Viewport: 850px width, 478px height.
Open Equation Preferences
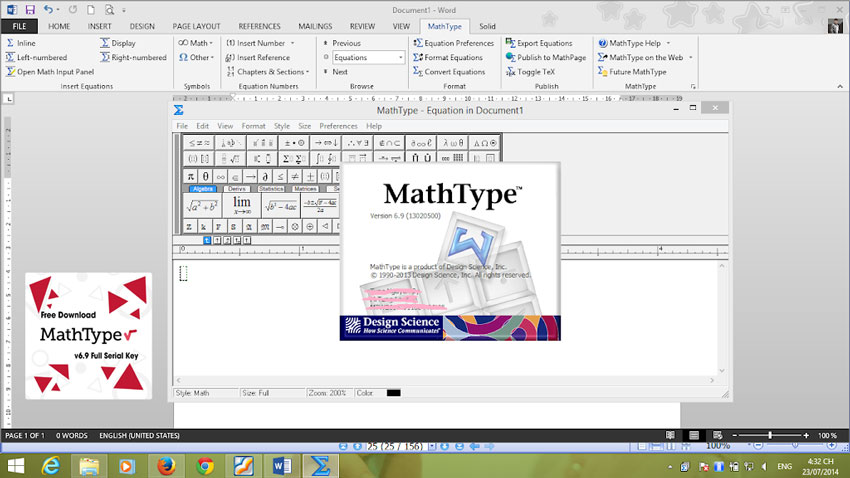click(453, 43)
